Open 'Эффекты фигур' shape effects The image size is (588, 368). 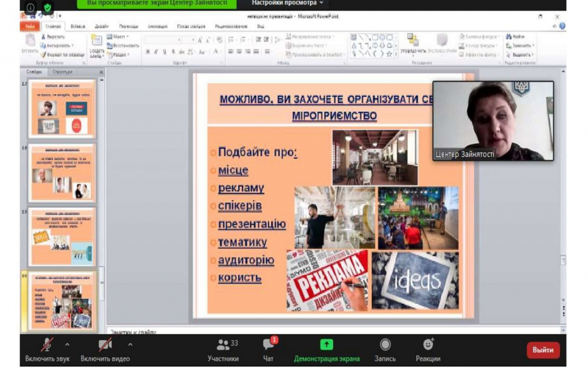click(479, 54)
